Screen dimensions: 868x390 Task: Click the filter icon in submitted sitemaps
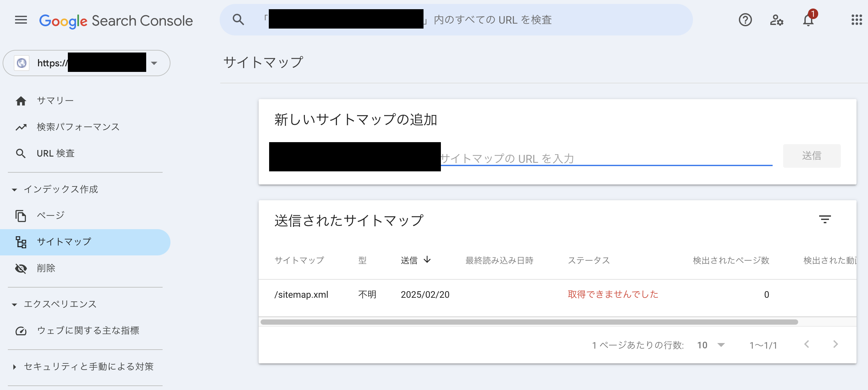pyautogui.click(x=824, y=220)
